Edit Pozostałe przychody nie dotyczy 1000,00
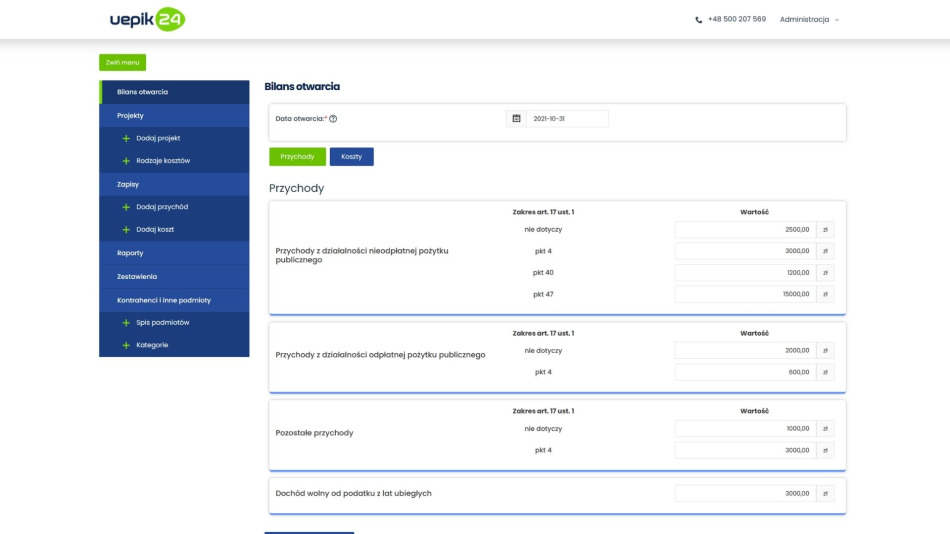This screenshot has height=534, width=950. (x=745, y=429)
